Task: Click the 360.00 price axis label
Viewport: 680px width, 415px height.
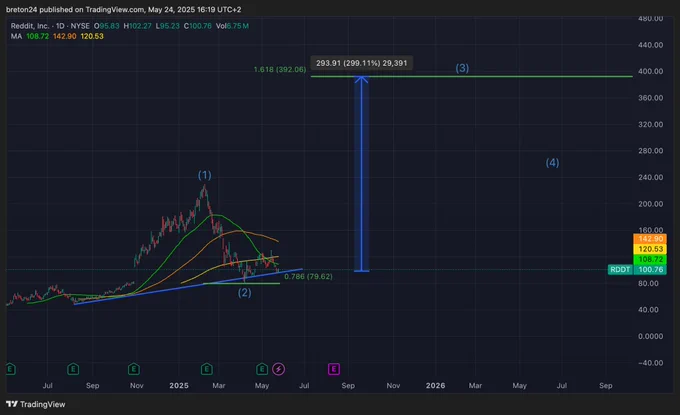Action: point(651,98)
